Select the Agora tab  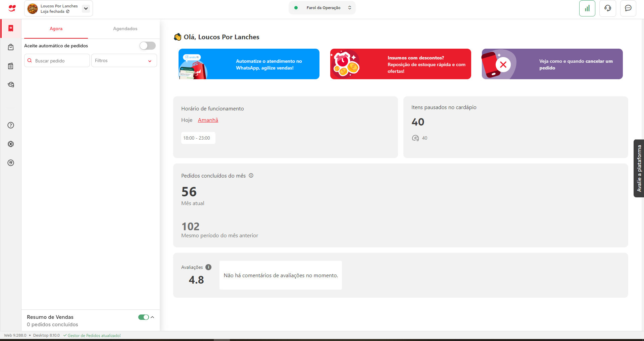click(x=56, y=29)
